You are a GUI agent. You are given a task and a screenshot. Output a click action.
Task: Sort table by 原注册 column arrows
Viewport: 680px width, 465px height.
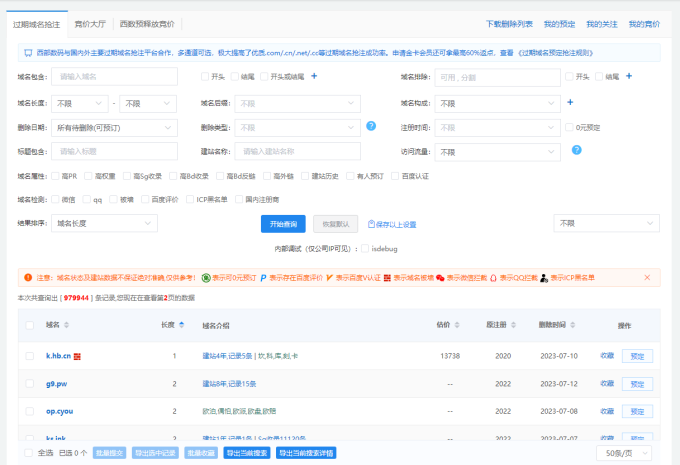[x=513, y=325]
